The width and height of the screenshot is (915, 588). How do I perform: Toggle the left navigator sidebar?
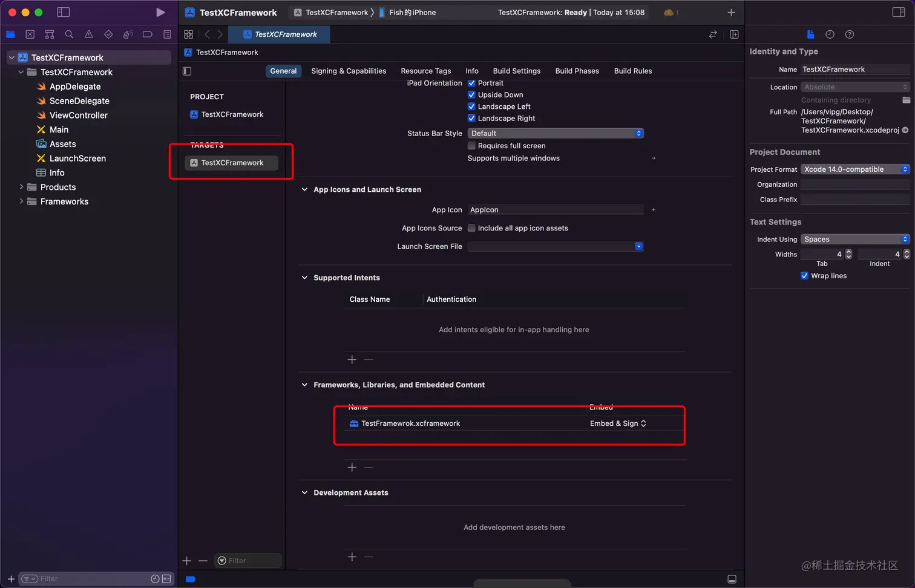[x=63, y=12]
